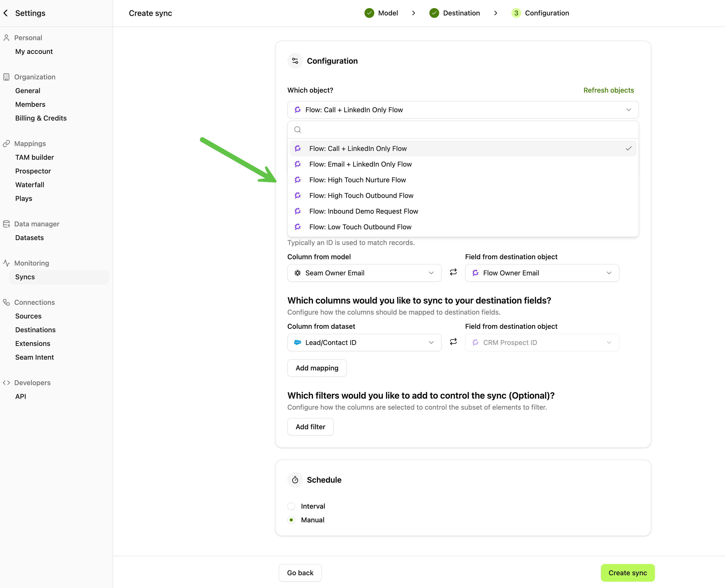Viewport: 725px width, 588px height.
Task: Click the swap icon beside Lead/Contact ID
Action: pyautogui.click(x=453, y=342)
